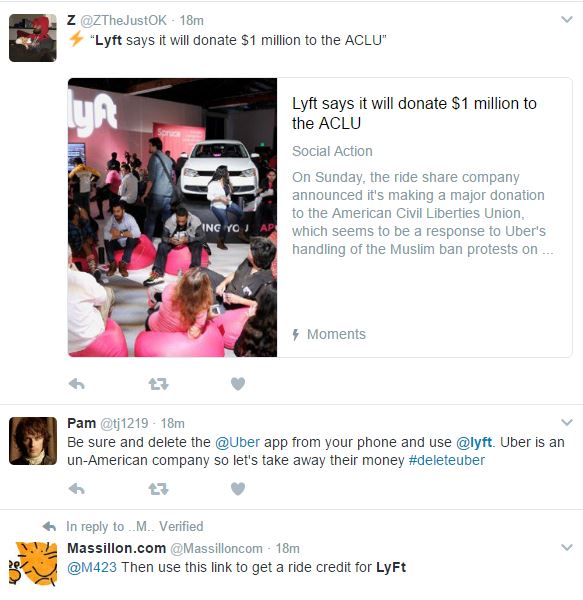Visit the @lyft mention in Pam's tweet
Viewport: 583px width, 600px height.
tap(474, 442)
